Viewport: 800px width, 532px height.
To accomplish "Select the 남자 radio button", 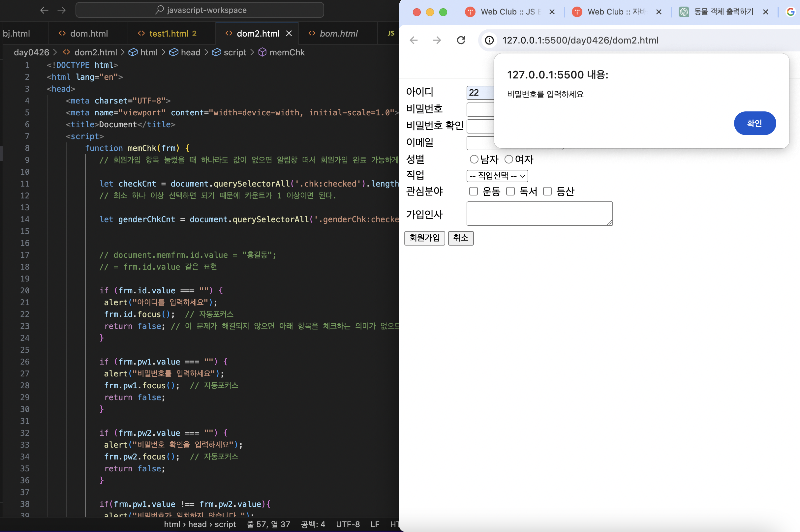I will 474,159.
